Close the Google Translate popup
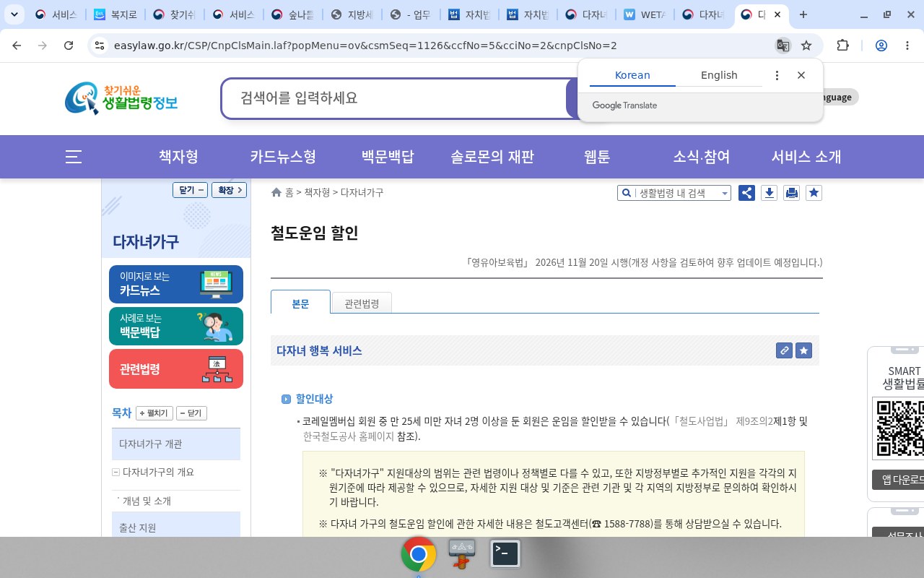Viewport: 924px width, 578px height. tap(801, 75)
